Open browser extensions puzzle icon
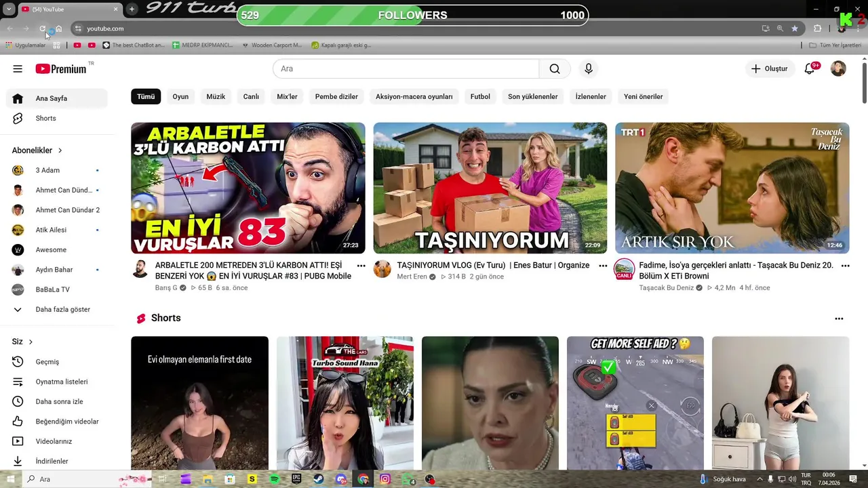 pyautogui.click(x=817, y=28)
